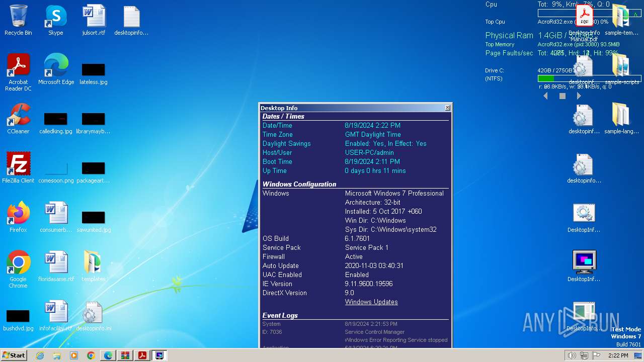Select the julsort.rtf document icon
The height and width of the screenshot is (362, 644).
94,20
